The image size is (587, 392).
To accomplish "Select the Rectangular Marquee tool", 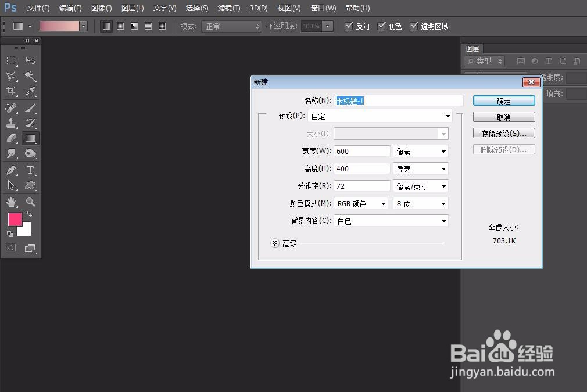I will 11,60.
